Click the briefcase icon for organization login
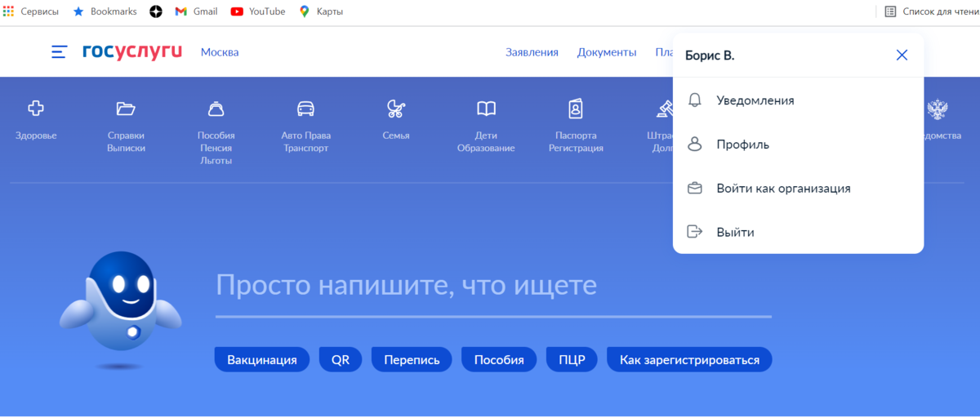The height and width of the screenshot is (418, 980). [x=695, y=189]
